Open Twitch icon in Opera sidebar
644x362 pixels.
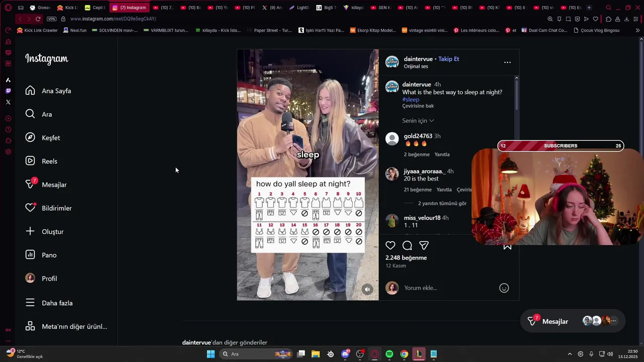click(8, 91)
